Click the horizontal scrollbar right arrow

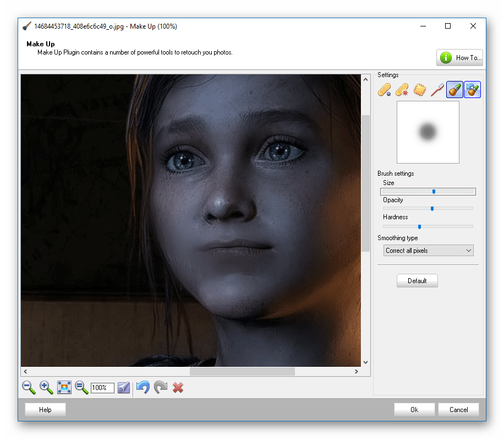pos(356,371)
